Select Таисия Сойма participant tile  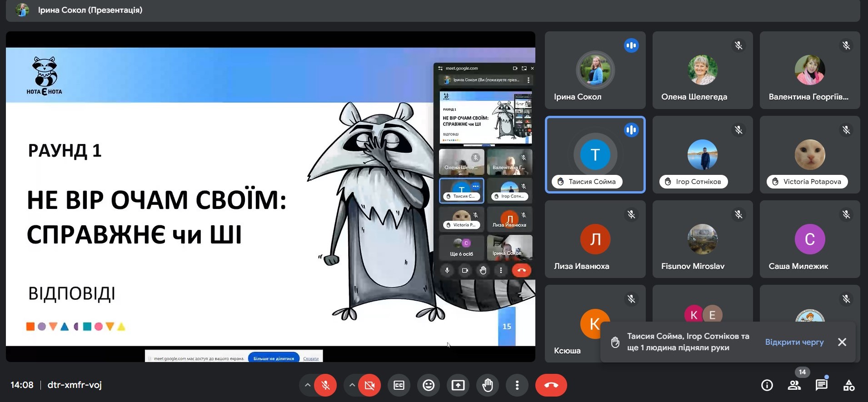point(595,154)
